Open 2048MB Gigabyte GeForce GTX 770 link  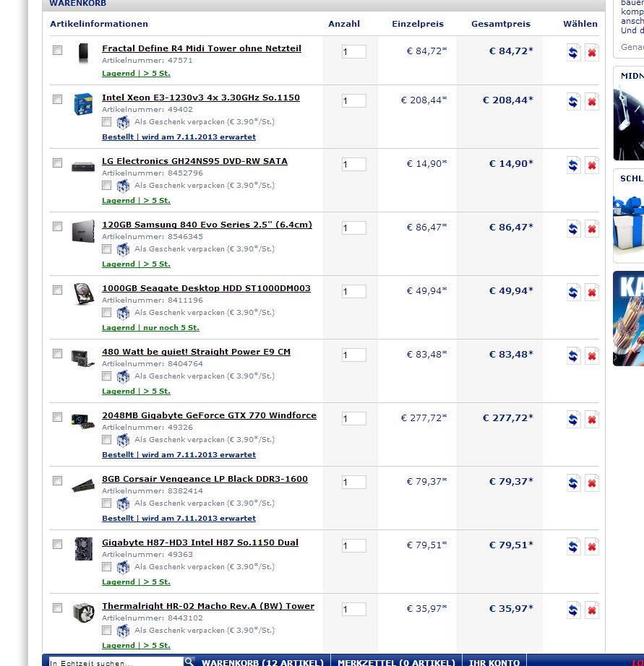[x=209, y=415]
